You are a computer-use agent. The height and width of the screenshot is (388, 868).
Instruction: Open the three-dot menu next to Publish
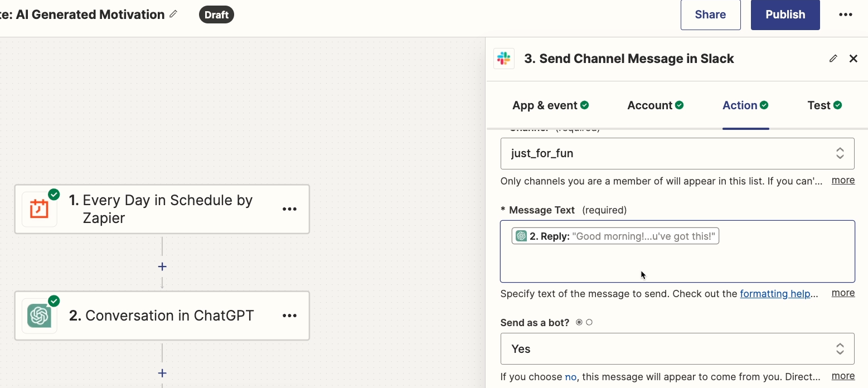click(x=846, y=14)
